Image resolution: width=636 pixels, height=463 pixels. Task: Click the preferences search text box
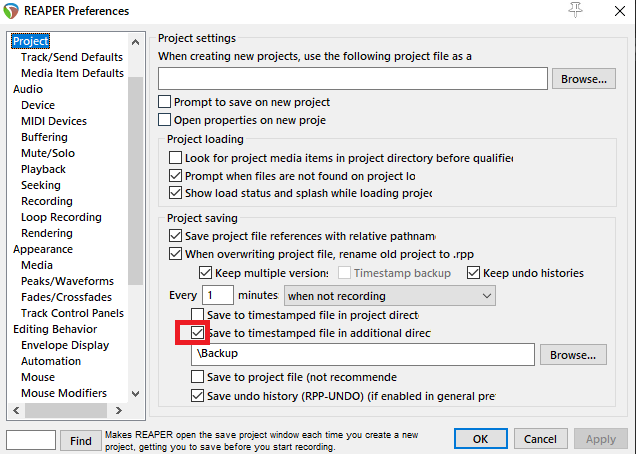coord(31,439)
